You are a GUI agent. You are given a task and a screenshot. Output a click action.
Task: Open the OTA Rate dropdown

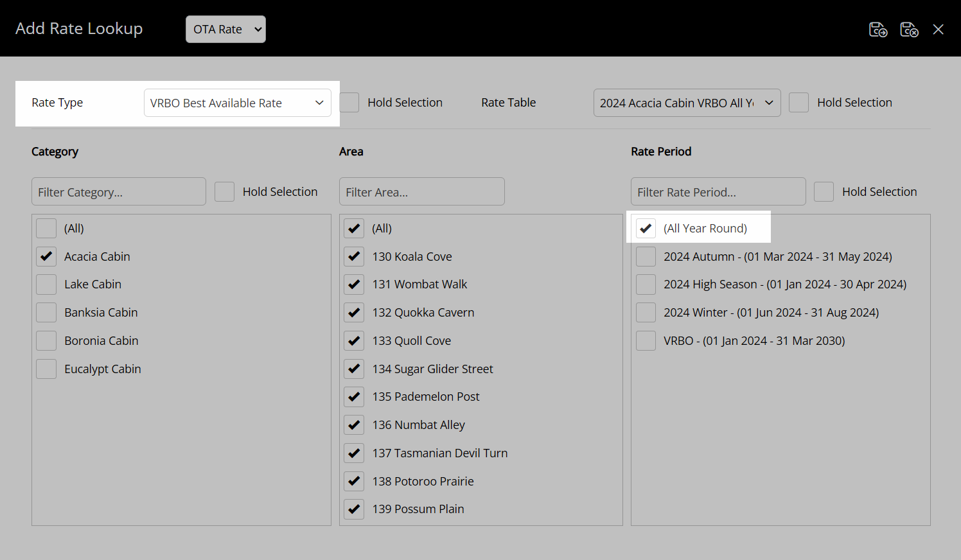(x=225, y=30)
